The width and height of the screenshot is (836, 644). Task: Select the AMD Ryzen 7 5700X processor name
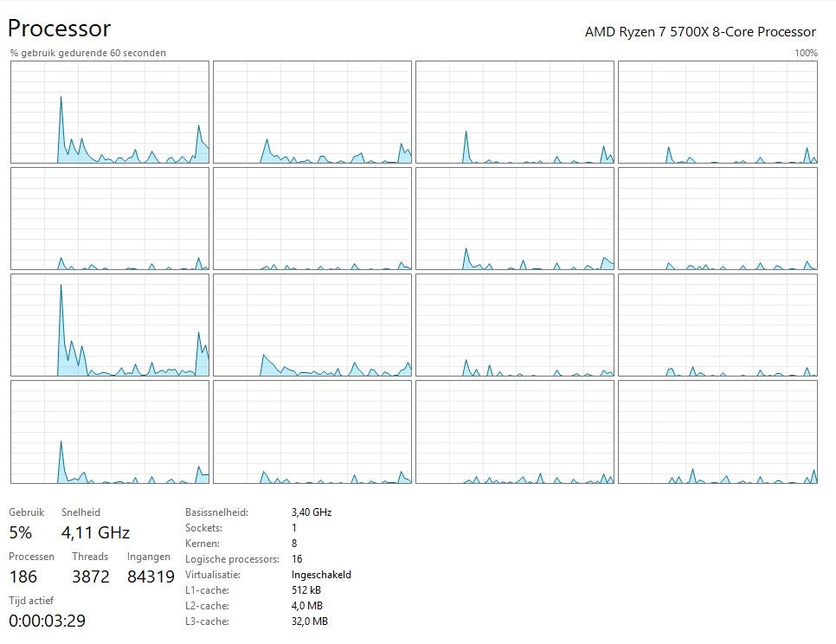pos(700,32)
